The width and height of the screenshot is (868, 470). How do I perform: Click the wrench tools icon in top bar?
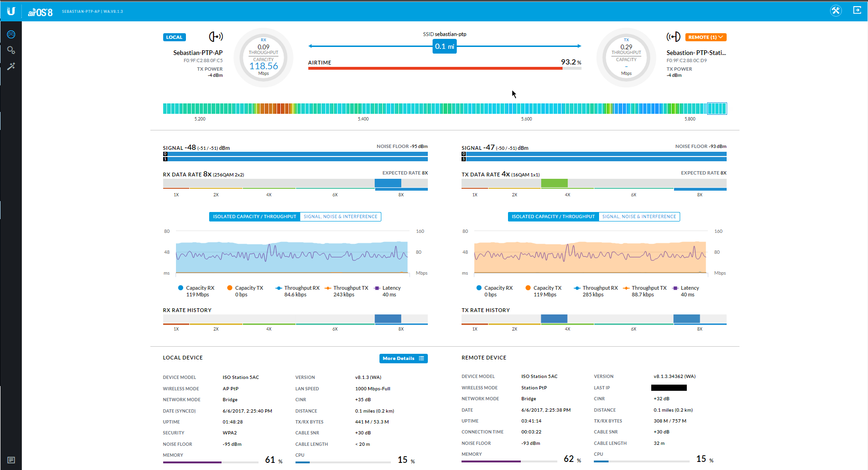pyautogui.click(x=836, y=10)
